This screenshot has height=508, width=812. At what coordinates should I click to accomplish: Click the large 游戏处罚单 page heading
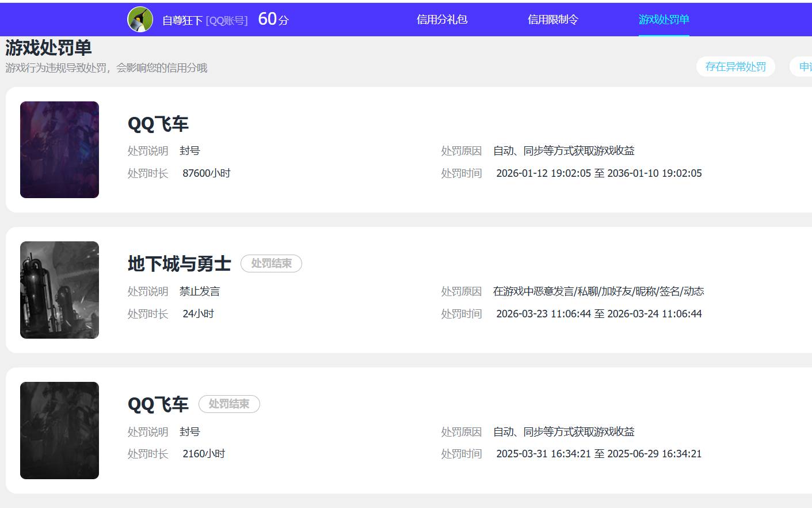click(x=48, y=48)
